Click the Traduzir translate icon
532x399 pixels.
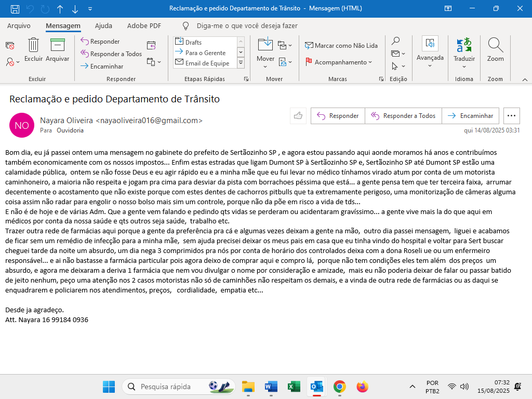(464, 46)
